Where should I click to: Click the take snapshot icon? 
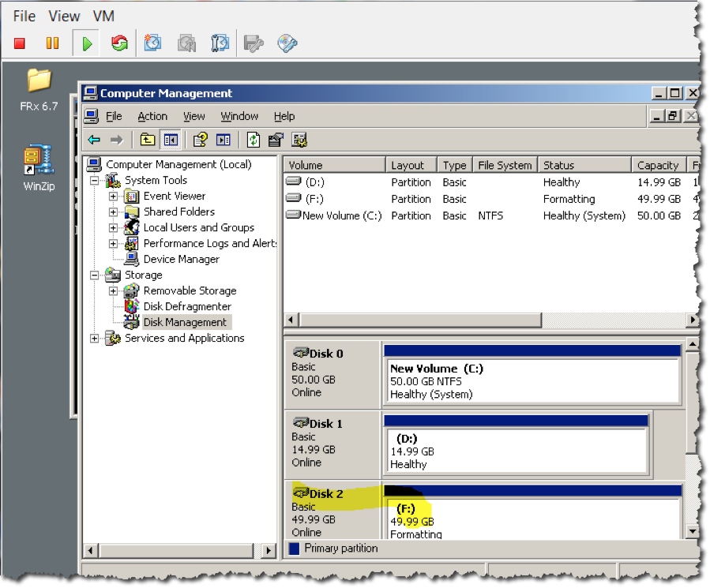(x=152, y=43)
